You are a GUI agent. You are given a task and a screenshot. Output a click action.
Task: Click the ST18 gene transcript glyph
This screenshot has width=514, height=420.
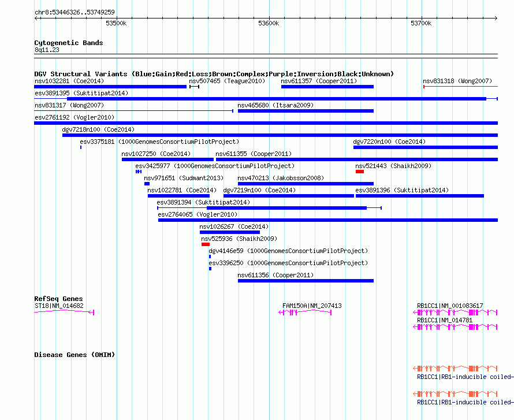coord(64,312)
